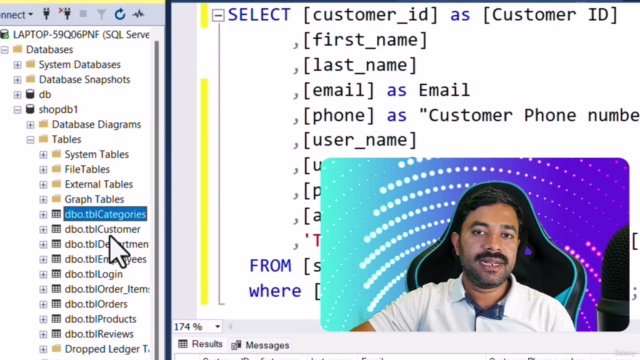Expand dbo.tblCustomer table node
The width and height of the screenshot is (640, 360).
[43, 230]
